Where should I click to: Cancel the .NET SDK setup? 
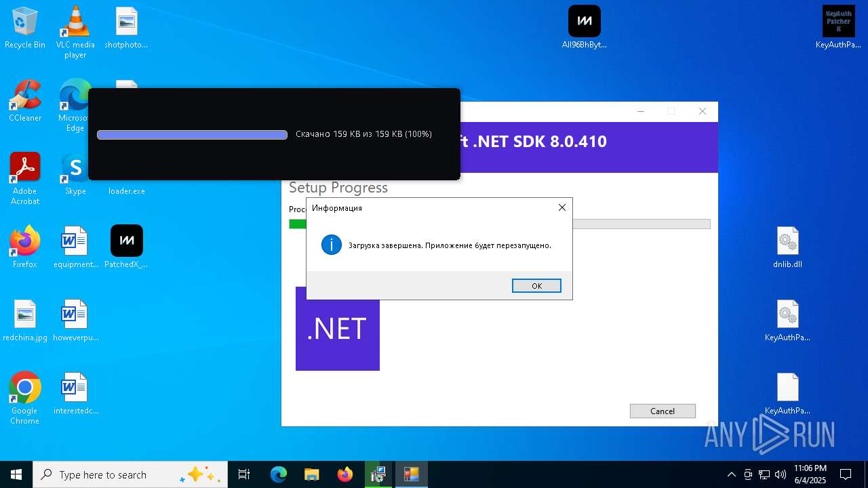663,411
